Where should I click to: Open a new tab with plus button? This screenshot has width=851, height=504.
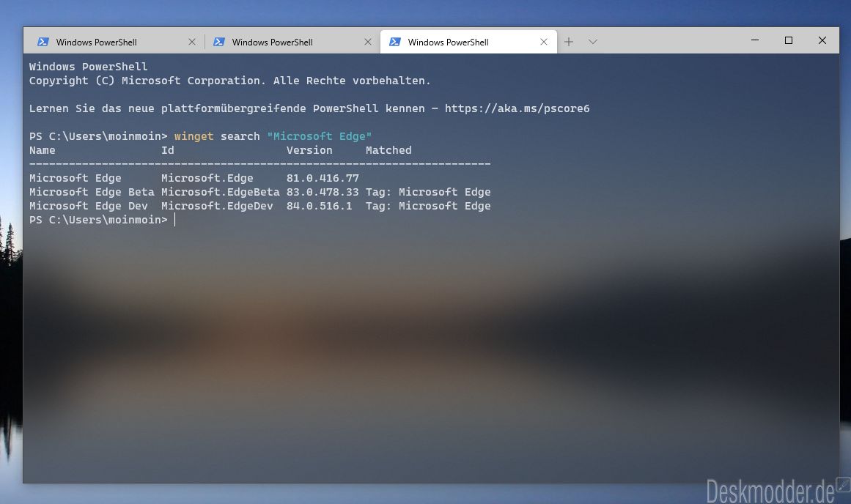tap(568, 42)
